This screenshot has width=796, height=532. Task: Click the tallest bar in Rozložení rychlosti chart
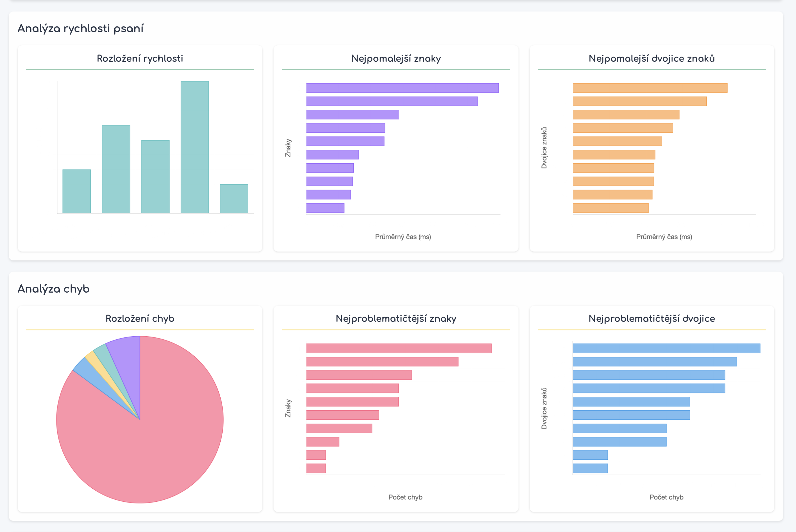(194, 147)
